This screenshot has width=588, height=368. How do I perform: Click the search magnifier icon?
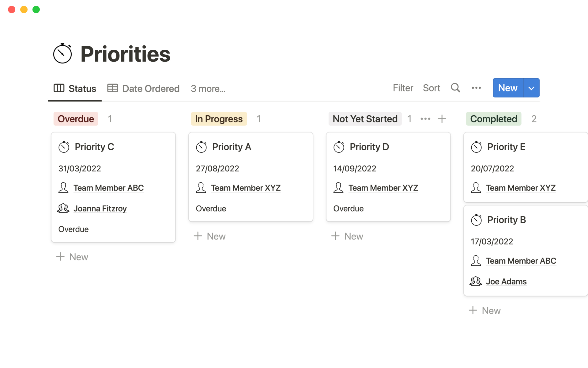pos(455,88)
